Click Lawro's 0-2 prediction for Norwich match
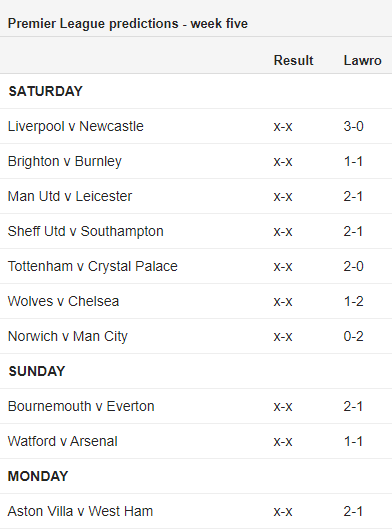The image size is (392, 529). pos(354,336)
